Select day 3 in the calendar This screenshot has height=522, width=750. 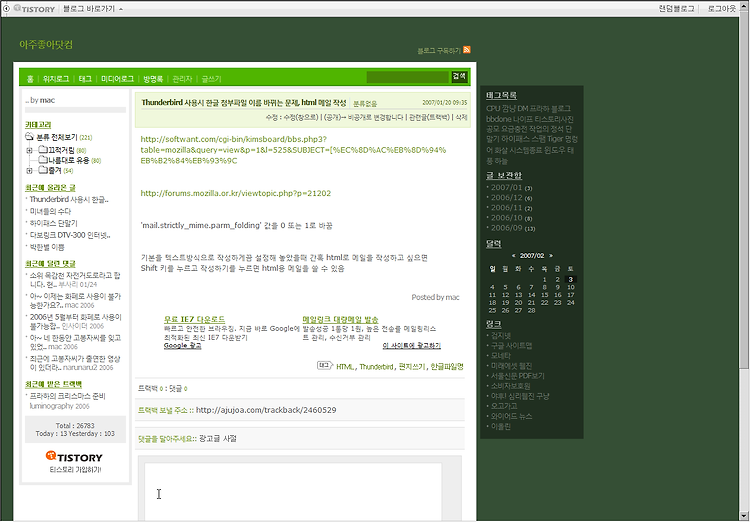[571, 279]
